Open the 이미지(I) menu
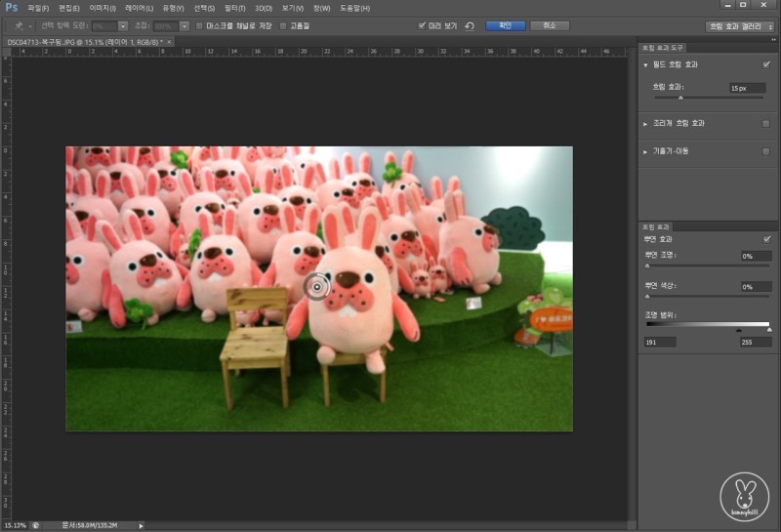Screen dimensions: 781x532 (x=103, y=8)
